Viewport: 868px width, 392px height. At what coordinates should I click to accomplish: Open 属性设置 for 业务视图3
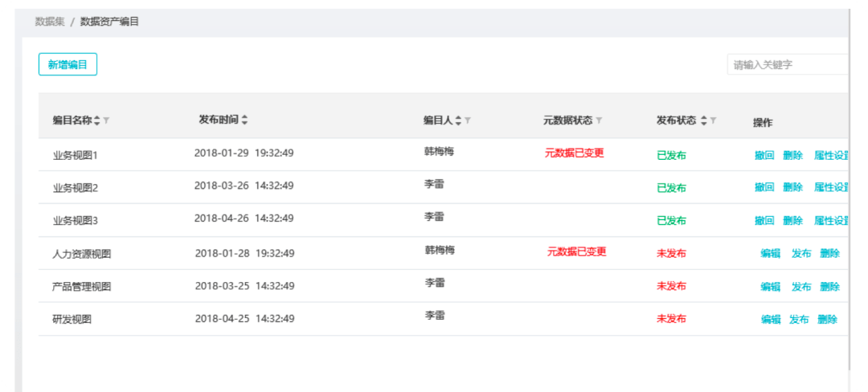coord(832,220)
